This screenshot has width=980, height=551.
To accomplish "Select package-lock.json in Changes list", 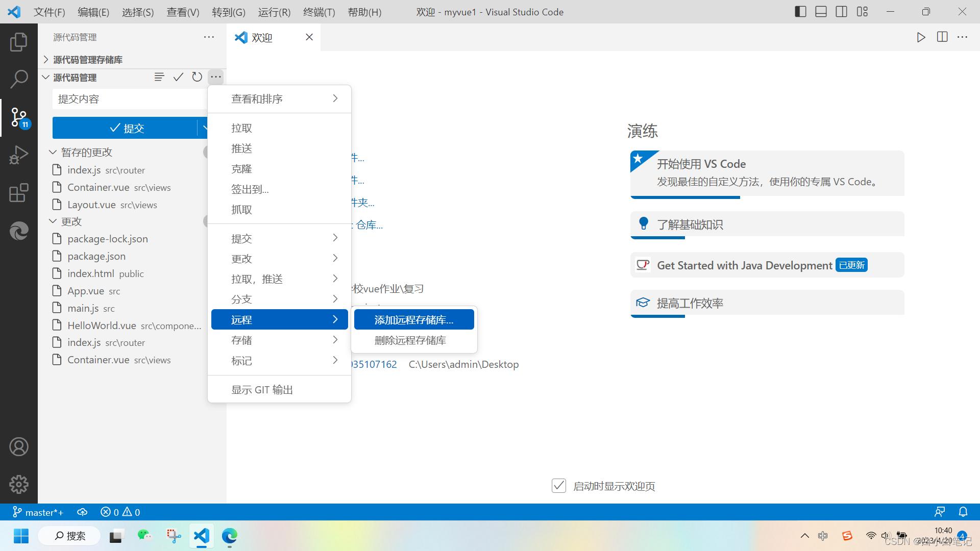I will [x=108, y=239].
